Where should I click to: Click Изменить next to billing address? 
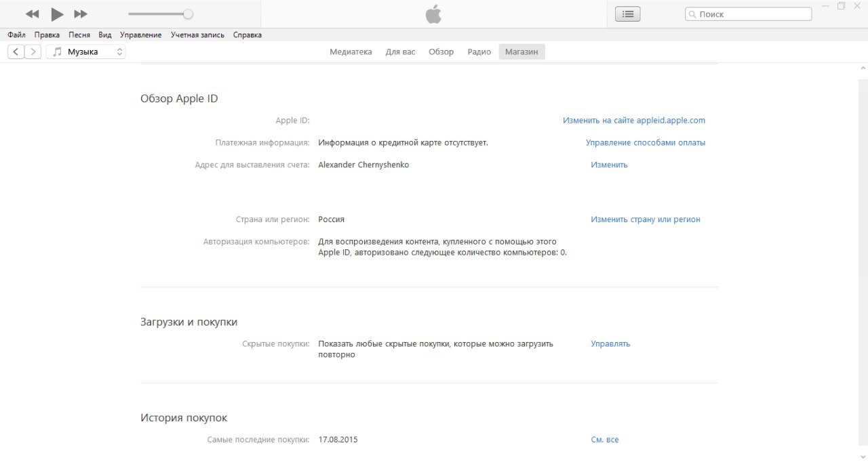(x=609, y=165)
